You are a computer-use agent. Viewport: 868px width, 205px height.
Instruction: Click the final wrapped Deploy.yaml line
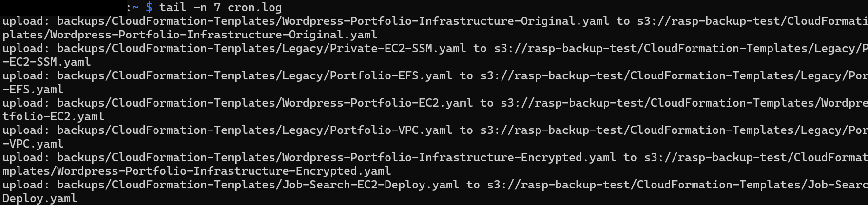coord(40,198)
